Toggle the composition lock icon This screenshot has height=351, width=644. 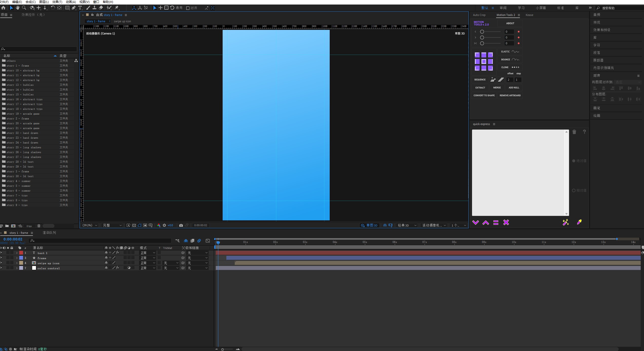(x=92, y=15)
